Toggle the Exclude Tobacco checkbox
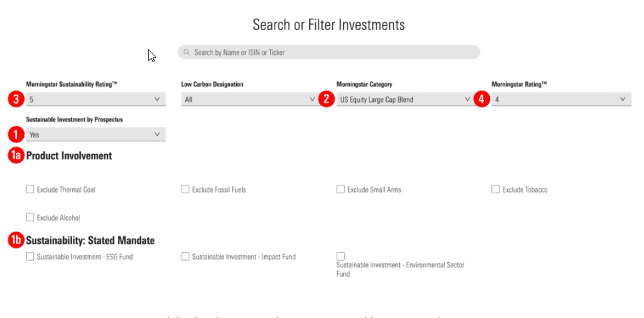The height and width of the screenshot is (318, 644). click(495, 189)
